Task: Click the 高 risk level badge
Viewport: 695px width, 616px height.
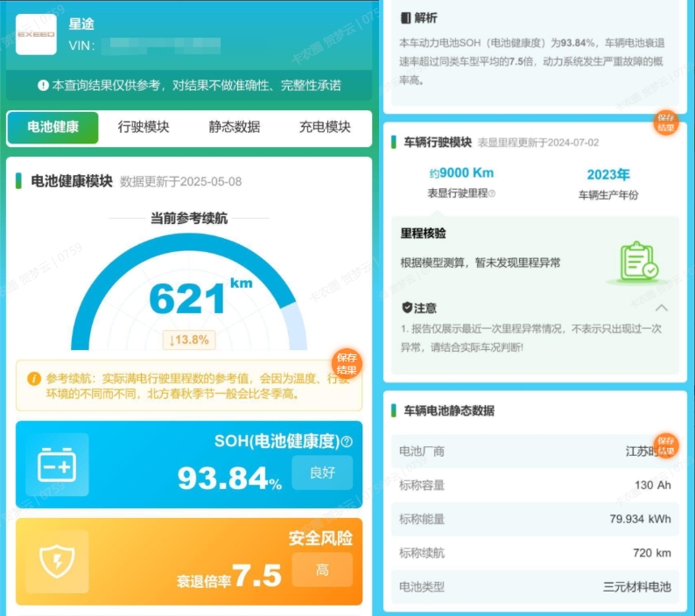Action: [x=322, y=570]
